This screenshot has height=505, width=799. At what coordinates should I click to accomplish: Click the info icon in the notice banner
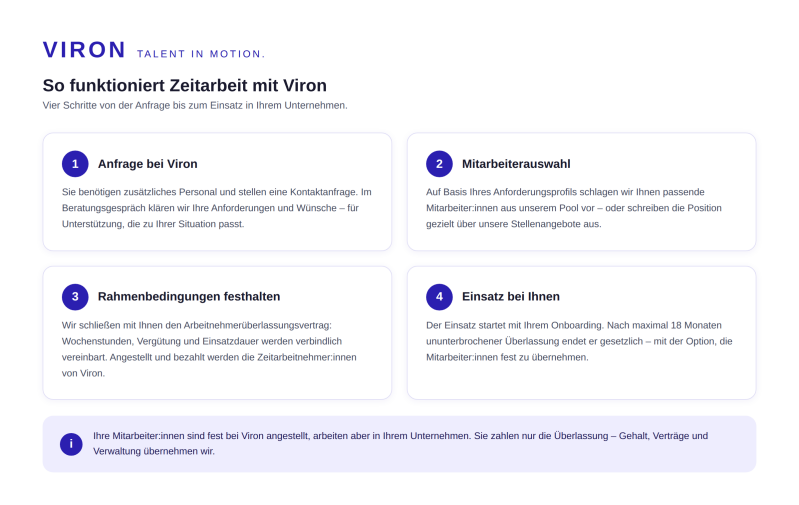point(71,444)
